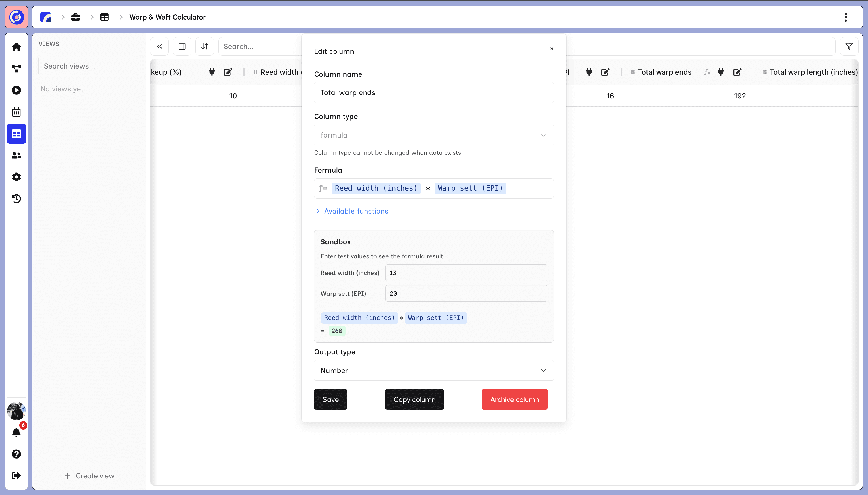Screen dimensions: 868x495
Task: Click the edit icon for keup (%) column
Action: [228, 72]
